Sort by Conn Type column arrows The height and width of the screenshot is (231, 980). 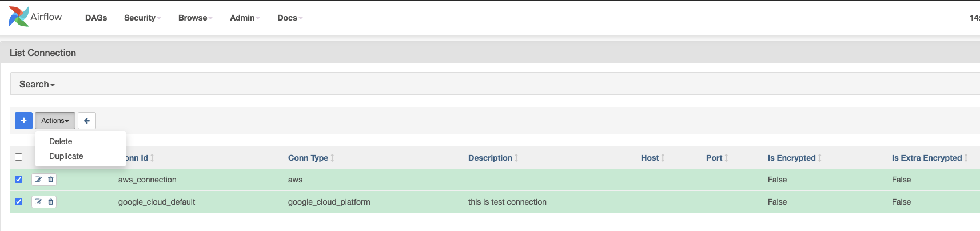coord(332,158)
